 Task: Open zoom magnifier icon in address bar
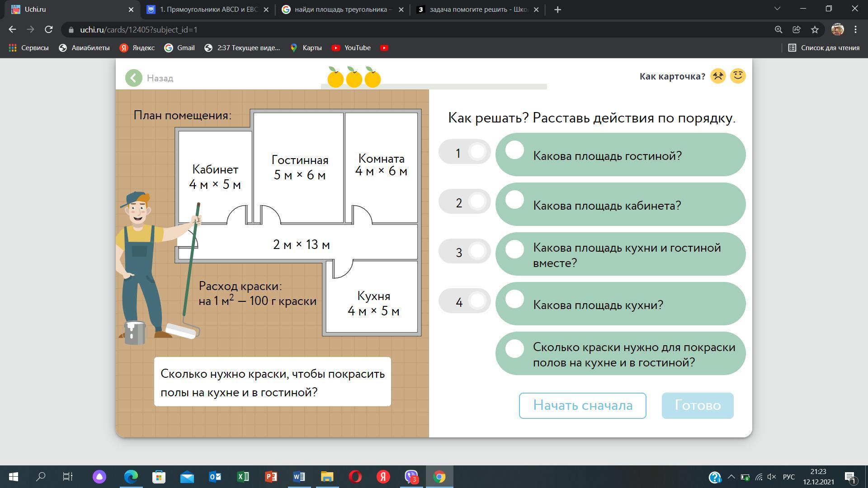[778, 29]
